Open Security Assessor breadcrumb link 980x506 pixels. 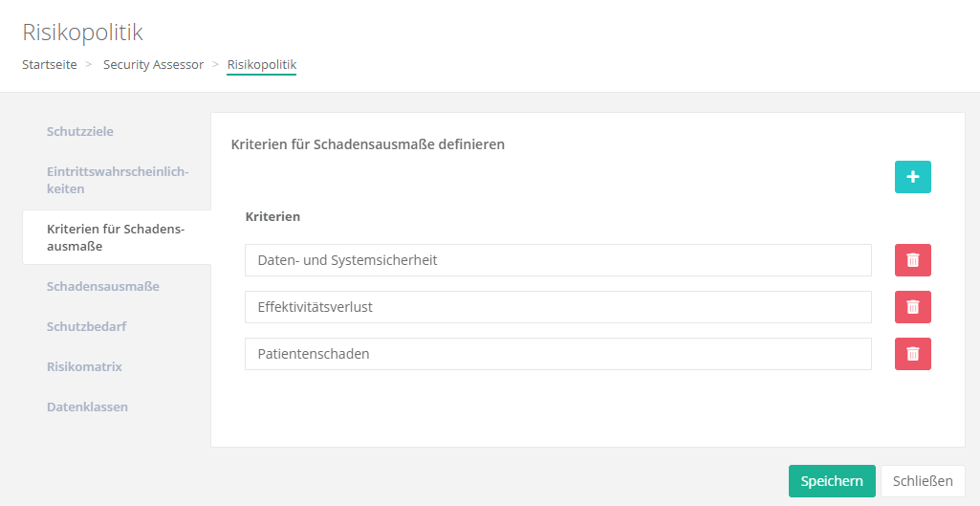click(x=153, y=65)
